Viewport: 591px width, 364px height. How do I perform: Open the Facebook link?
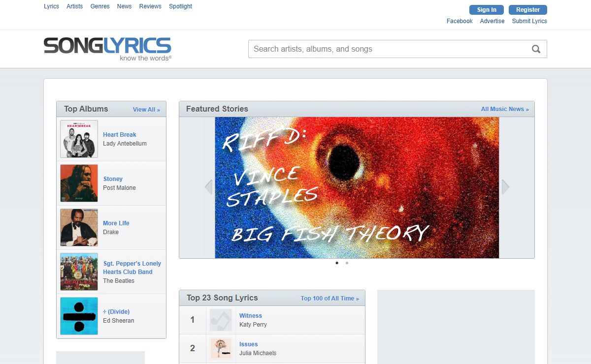click(460, 21)
